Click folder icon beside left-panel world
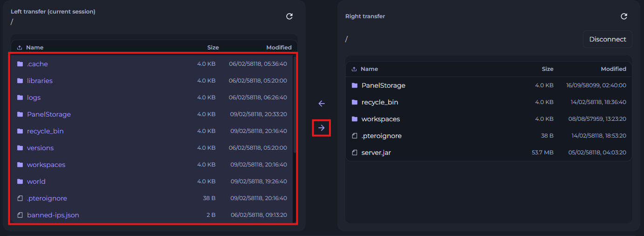The height and width of the screenshot is (236, 644). pyautogui.click(x=20, y=181)
